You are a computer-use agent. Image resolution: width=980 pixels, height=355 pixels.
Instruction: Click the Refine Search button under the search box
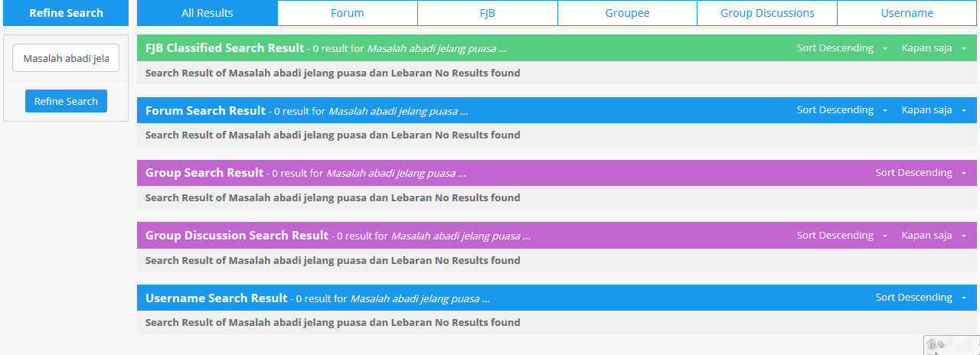(66, 101)
